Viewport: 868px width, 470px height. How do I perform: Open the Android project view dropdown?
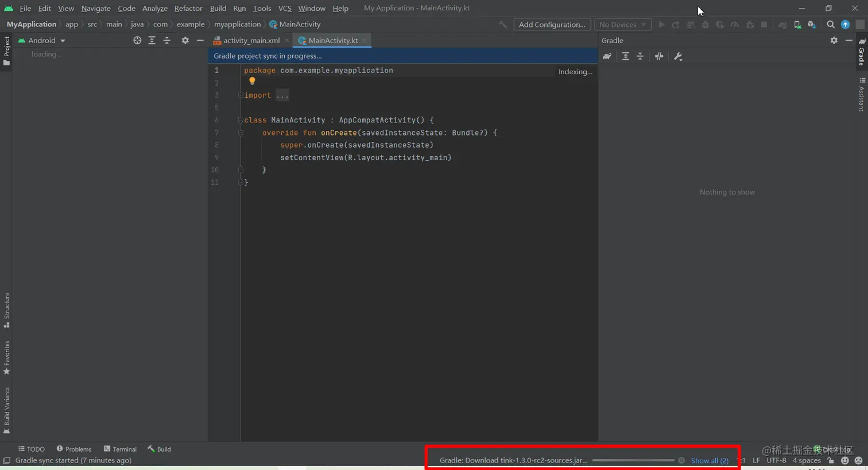pos(42,40)
